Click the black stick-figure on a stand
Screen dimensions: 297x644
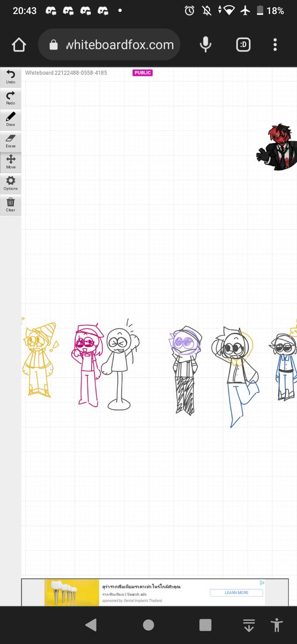click(x=120, y=365)
